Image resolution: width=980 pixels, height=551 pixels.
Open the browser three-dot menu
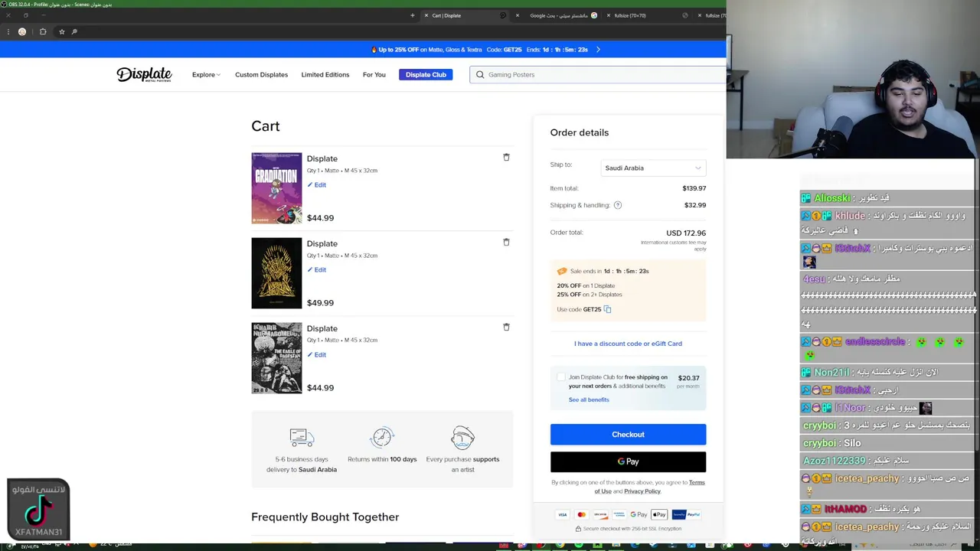click(x=8, y=31)
